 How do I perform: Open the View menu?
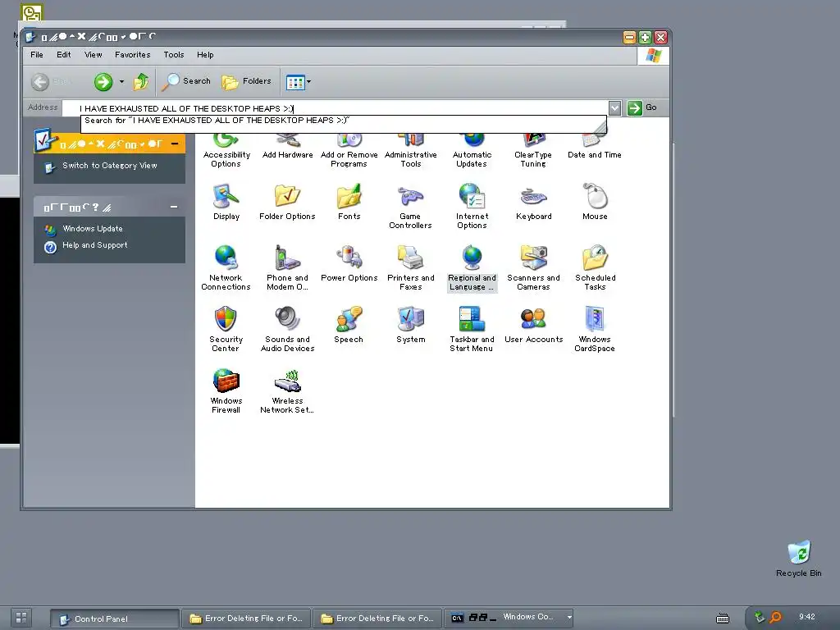[x=94, y=55]
